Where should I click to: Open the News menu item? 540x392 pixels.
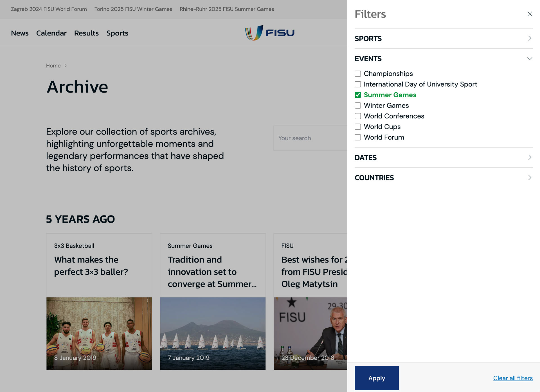pos(20,33)
